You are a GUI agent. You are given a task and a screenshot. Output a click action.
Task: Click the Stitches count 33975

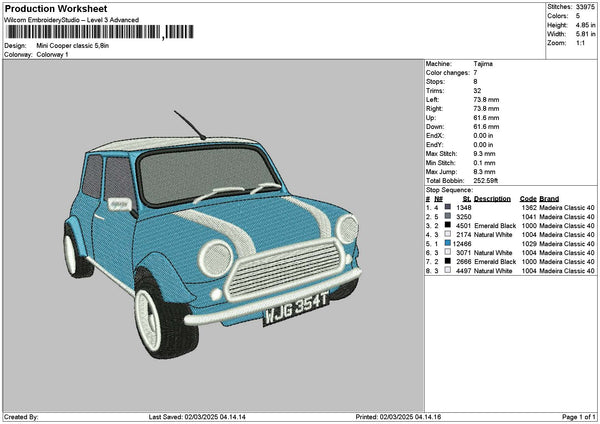(583, 7)
